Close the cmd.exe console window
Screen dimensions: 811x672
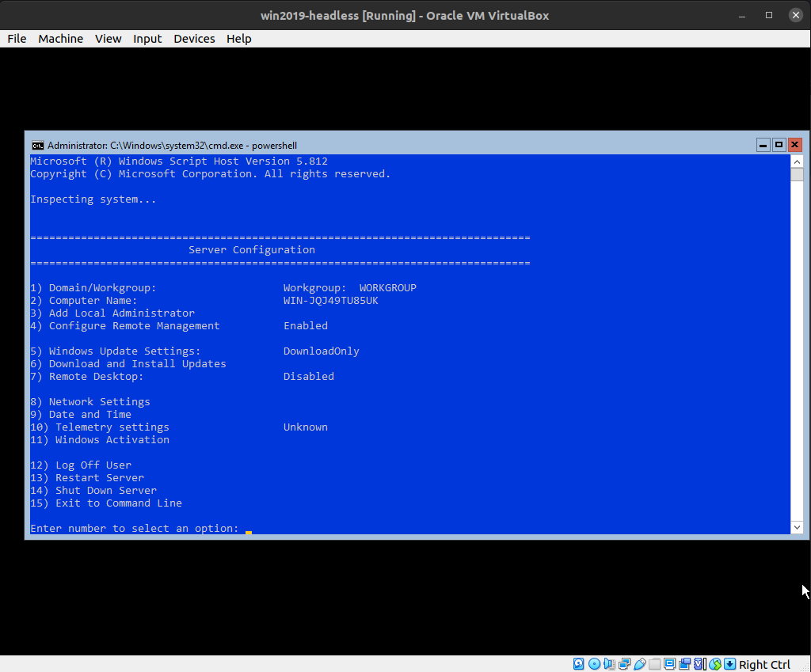click(795, 146)
